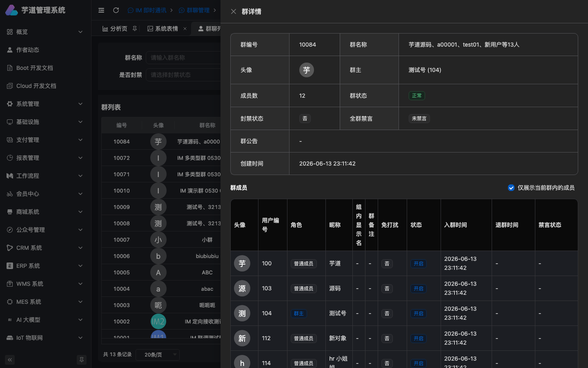The image size is (588, 368).
Task: Click the 报表管理 pie chart icon
Action: pos(10,158)
